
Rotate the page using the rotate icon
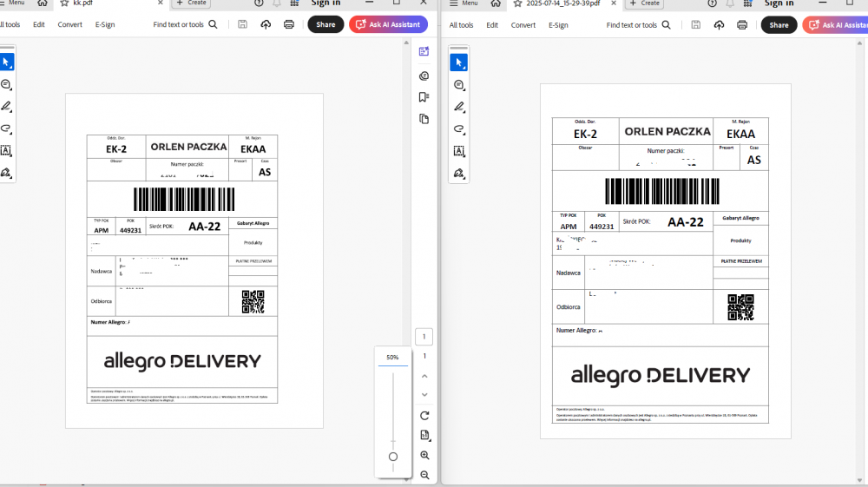424,416
